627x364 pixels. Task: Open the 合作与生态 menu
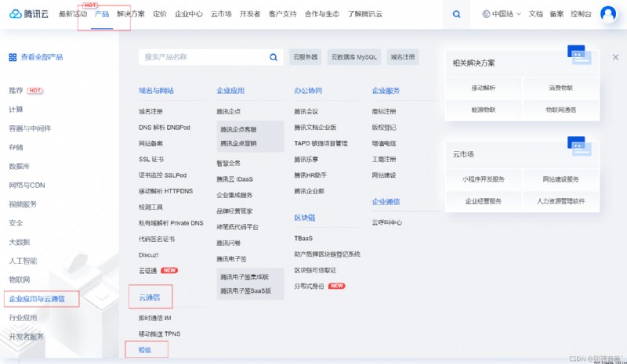pyautogui.click(x=322, y=14)
